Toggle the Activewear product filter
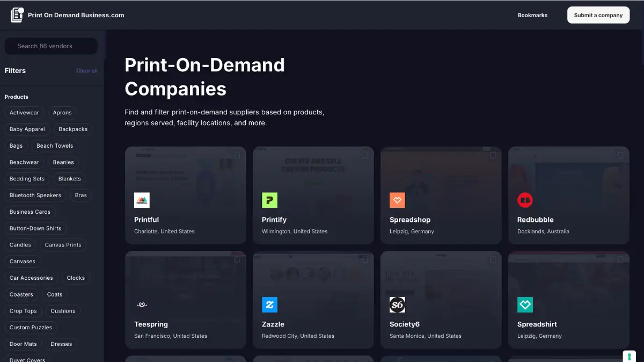Screen dimensions: 644x362 (24, 113)
